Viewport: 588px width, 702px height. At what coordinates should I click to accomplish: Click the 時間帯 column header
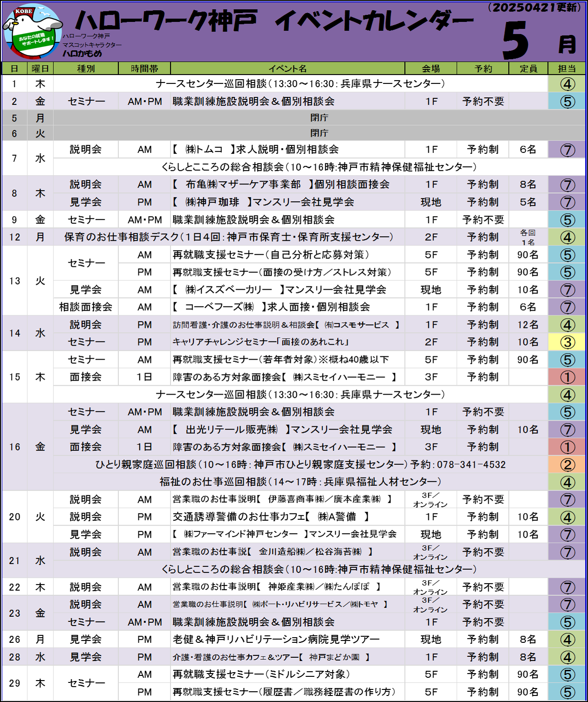(144, 68)
